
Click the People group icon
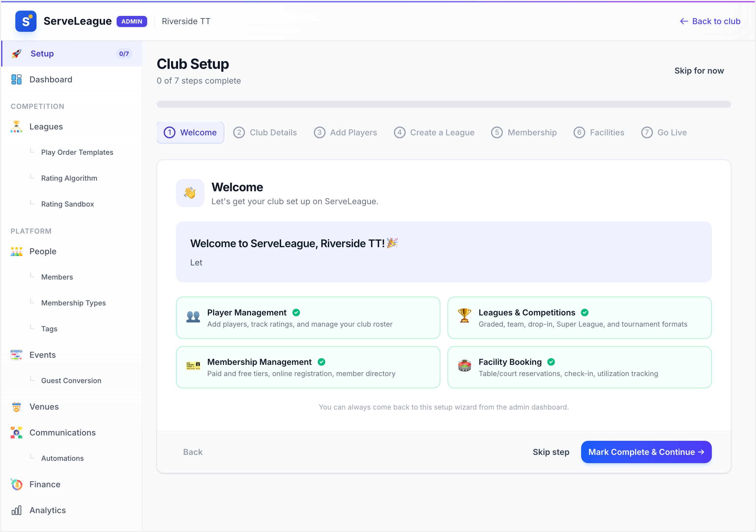point(16,251)
